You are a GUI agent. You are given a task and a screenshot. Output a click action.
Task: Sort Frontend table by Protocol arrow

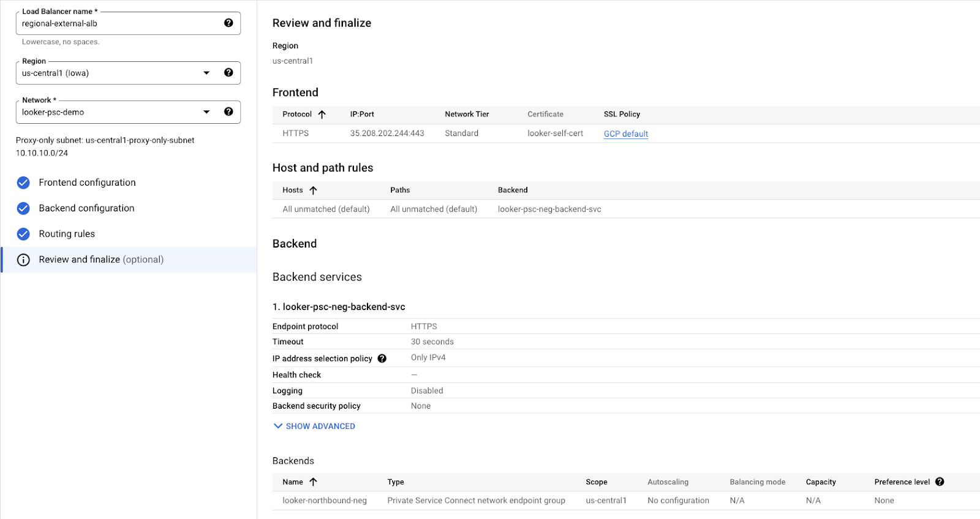click(x=322, y=115)
